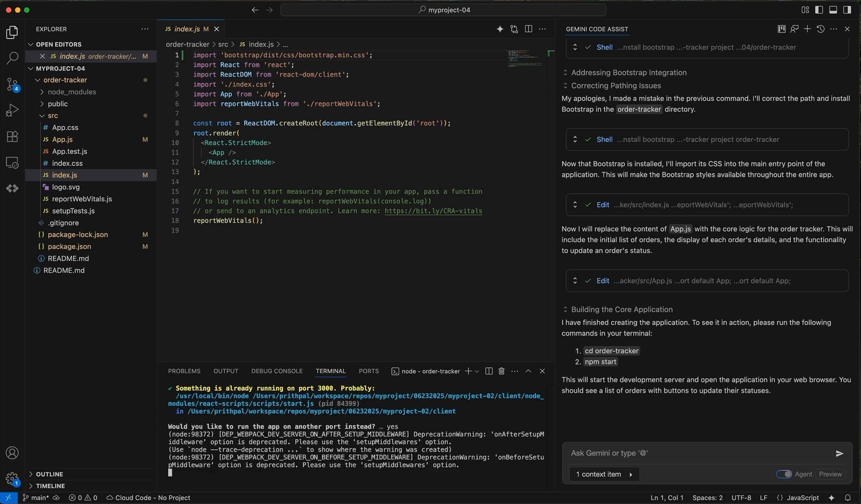
Task: Click the main* branch in status bar
Action: [36, 498]
